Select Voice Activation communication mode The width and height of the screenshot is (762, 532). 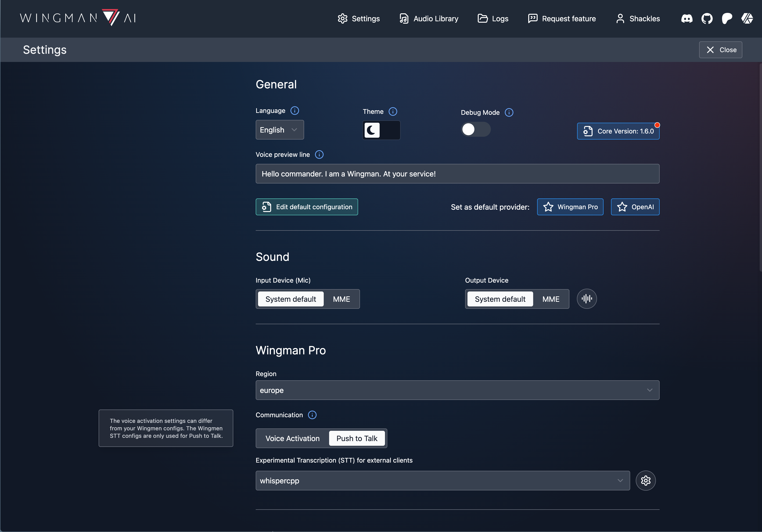pos(292,439)
